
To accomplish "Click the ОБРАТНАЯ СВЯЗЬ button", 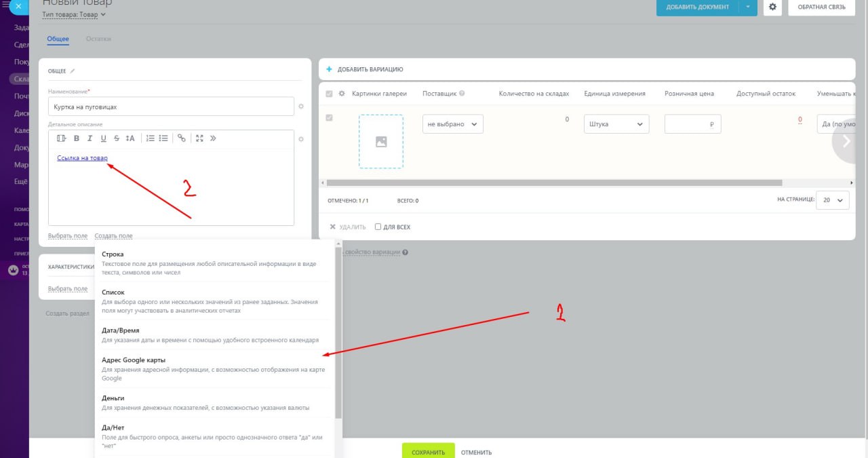I will 821,7.
